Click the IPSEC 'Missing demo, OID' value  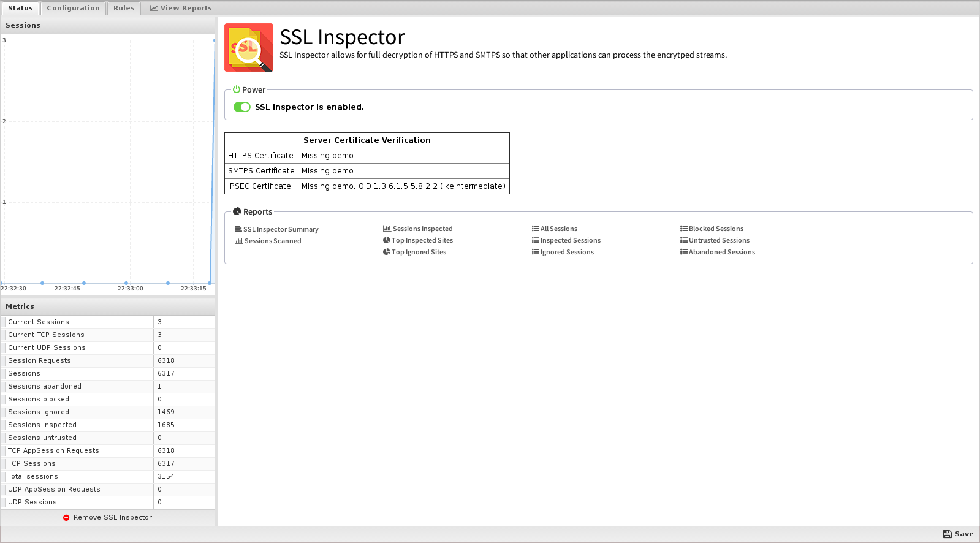tap(403, 186)
